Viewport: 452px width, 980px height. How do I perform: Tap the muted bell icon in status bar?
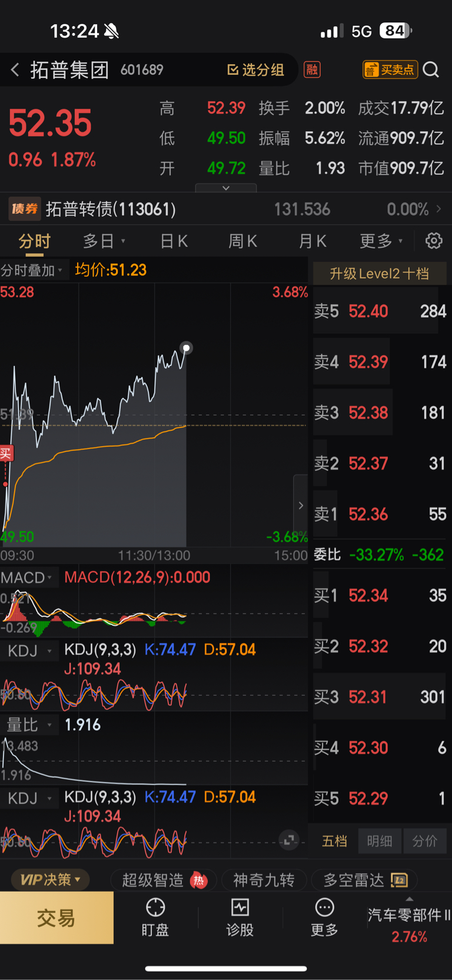111,31
